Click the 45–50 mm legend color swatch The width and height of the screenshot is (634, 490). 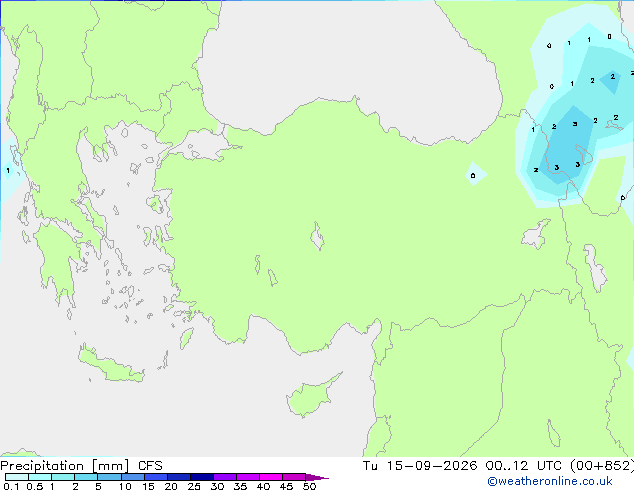[294, 477]
